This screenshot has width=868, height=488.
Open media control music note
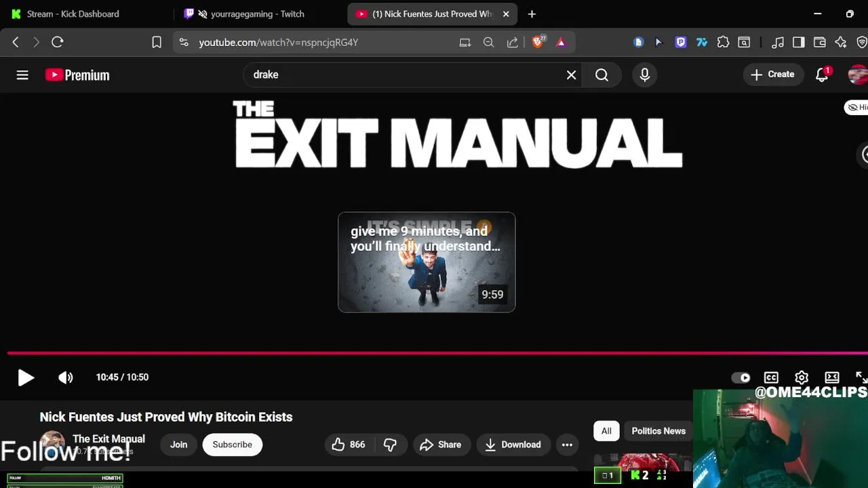point(778,42)
